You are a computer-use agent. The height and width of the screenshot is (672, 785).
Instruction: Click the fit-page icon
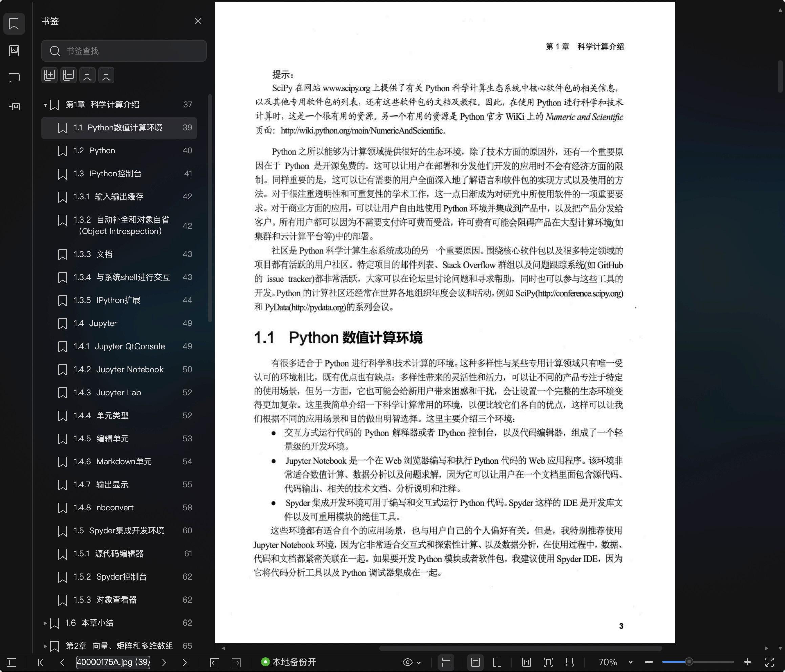click(548, 662)
